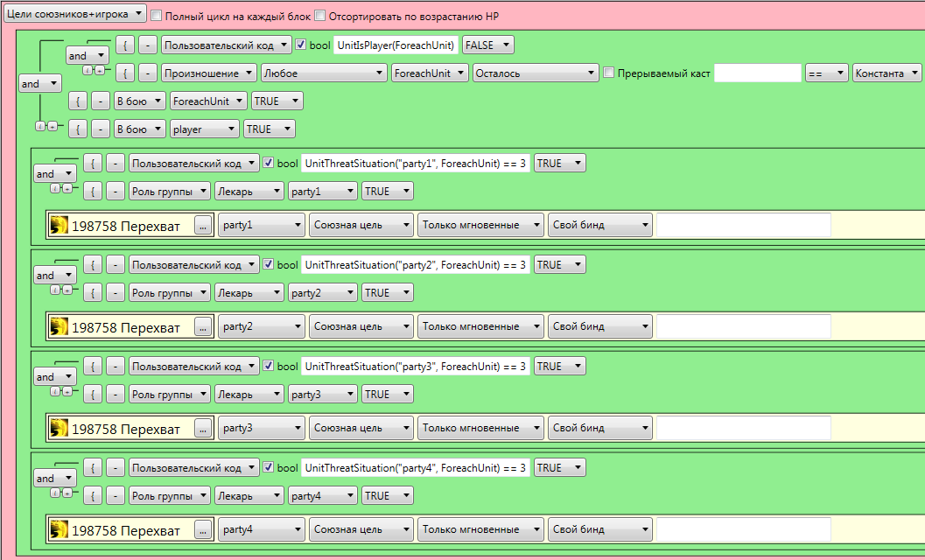
Task: Remove the Произношение condition with its '-' button
Action: click(x=149, y=73)
